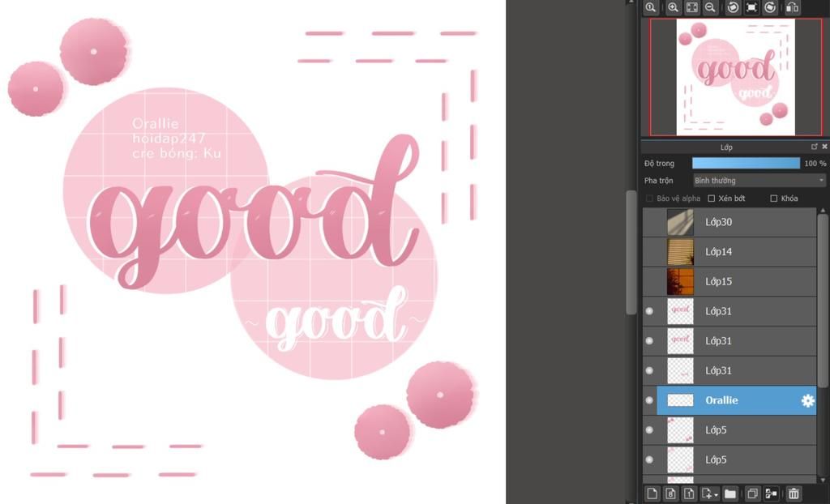Click the layer list scroll-down arrow

(822, 480)
